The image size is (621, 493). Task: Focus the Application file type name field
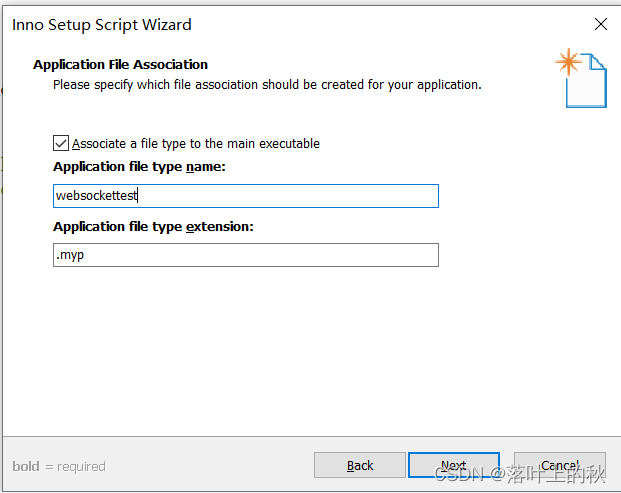click(246, 196)
